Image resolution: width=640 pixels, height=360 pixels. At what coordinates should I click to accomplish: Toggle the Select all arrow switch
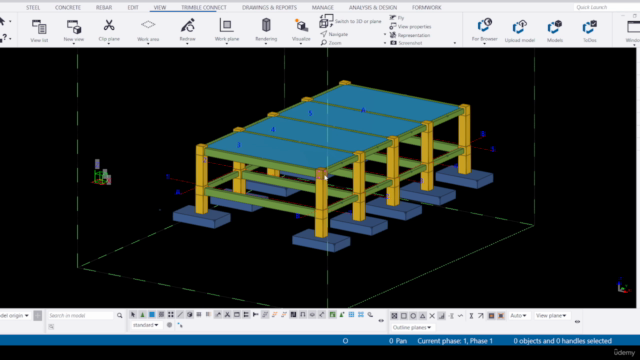pos(133,315)
